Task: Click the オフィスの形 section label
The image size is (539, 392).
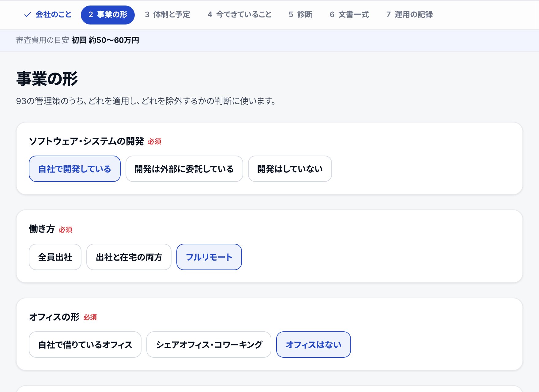Action: click(x=54, y=317)
